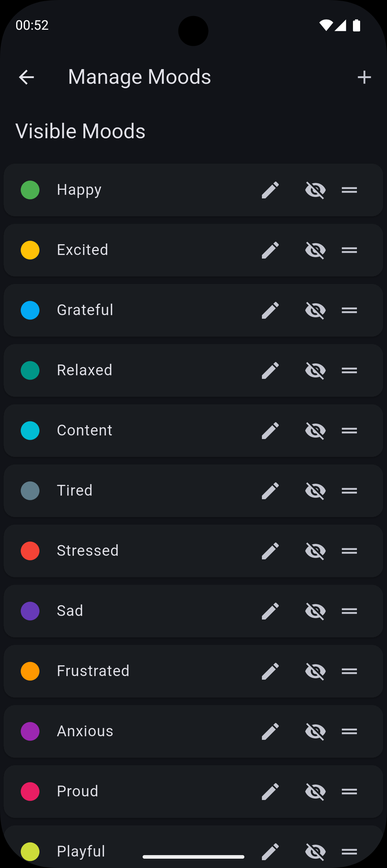Add a new mood with plus icon
Screen dimensions: 387x868
point(364,77)
